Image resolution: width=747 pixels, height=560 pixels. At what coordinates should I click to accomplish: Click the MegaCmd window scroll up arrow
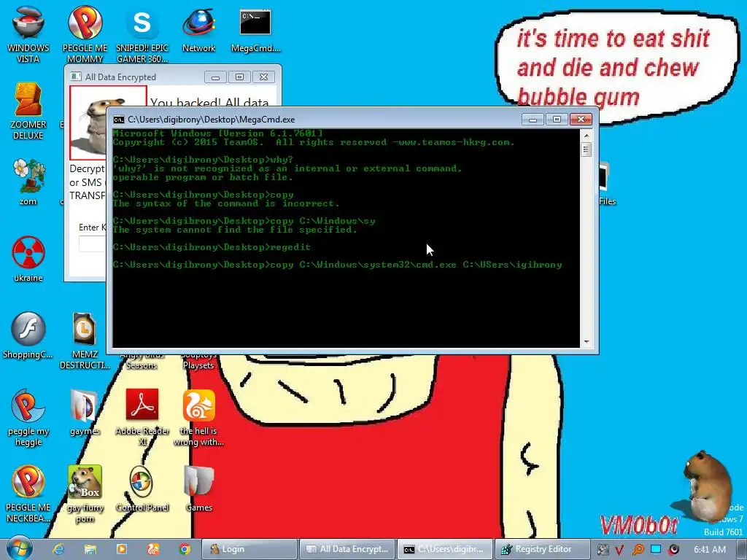coord(587,136)
